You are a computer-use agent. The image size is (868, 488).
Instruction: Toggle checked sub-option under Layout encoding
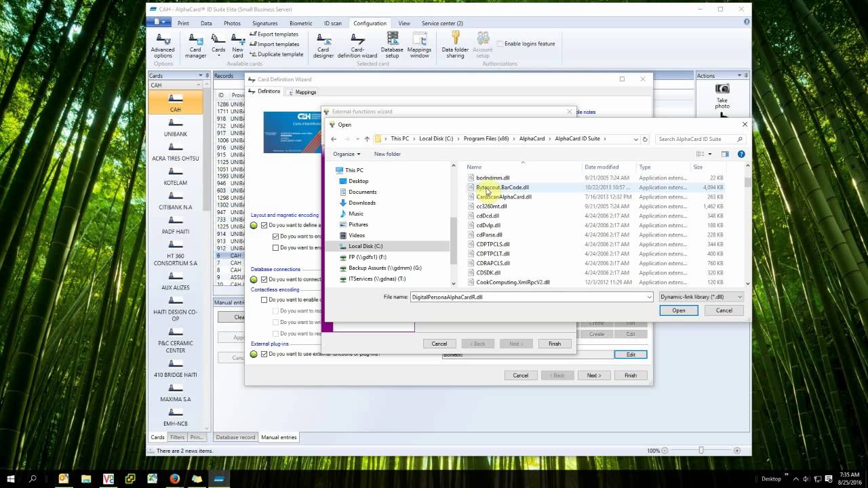275,237
